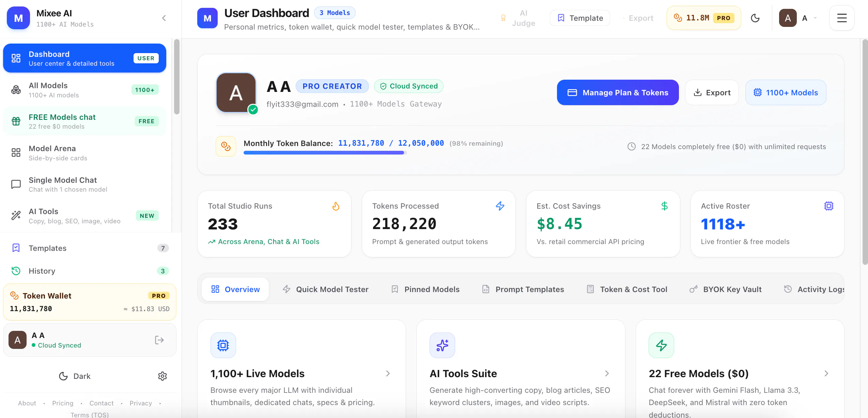Open the hamburger menu
The height and width of the screenshot is (418, 868).
(x=842, y=18)
